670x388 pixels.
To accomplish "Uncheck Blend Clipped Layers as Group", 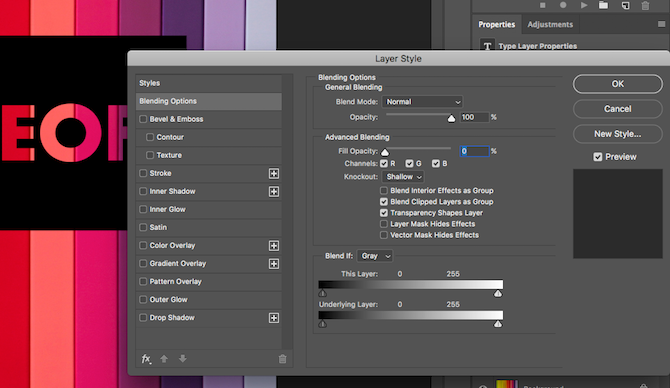I will click(384, 202).
